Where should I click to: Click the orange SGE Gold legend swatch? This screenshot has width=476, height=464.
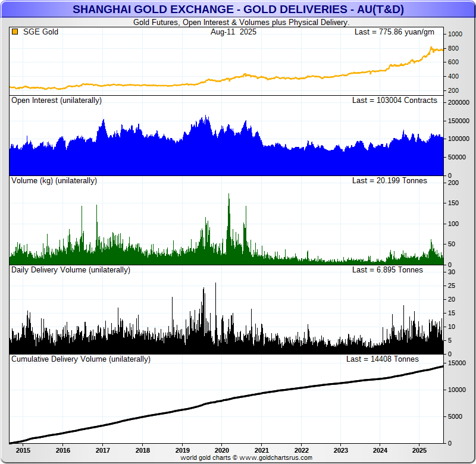(15, 32)
